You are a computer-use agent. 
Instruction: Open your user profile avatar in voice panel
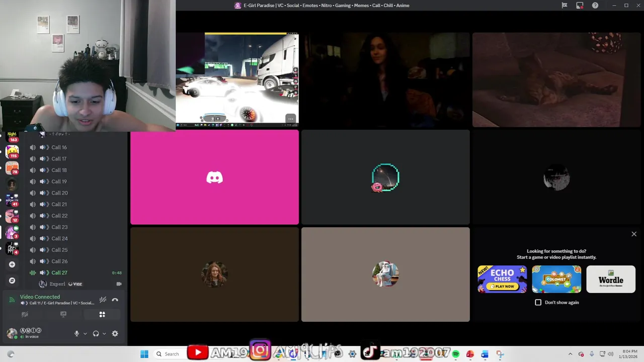coord(12,333)
